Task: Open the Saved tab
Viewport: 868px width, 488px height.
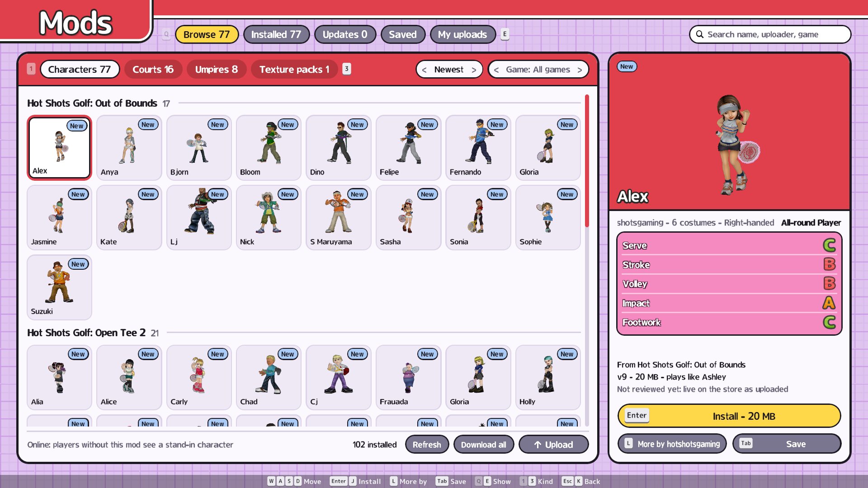Action: click(403, 34)
